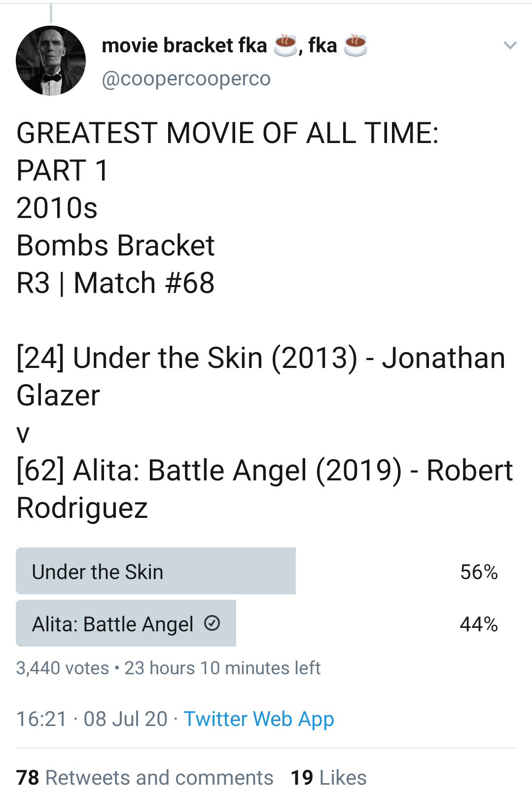Screen dimensions: 532x799
Task: Open the "movie bracket fka" display name
Action: click(184, 45)
